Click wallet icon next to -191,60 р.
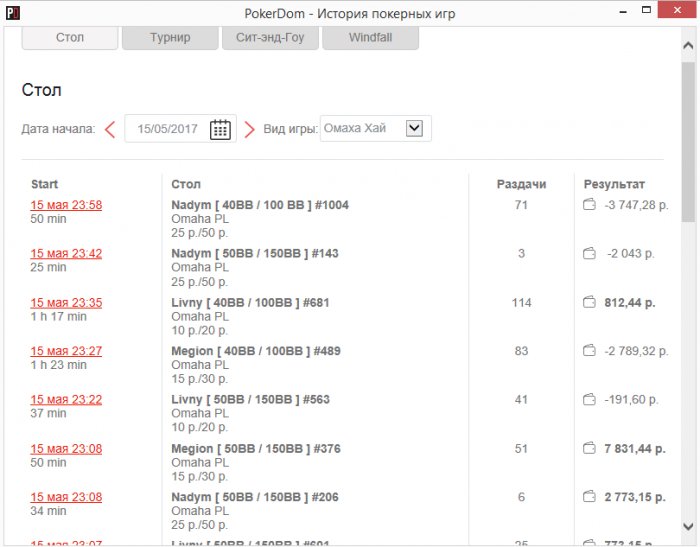Image resolution: width=700 pixels, height=547 pixels. (x=589, y=399)
